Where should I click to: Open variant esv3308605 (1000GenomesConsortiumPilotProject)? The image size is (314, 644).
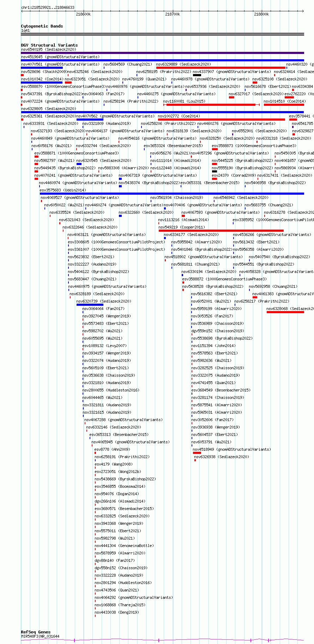116,242
